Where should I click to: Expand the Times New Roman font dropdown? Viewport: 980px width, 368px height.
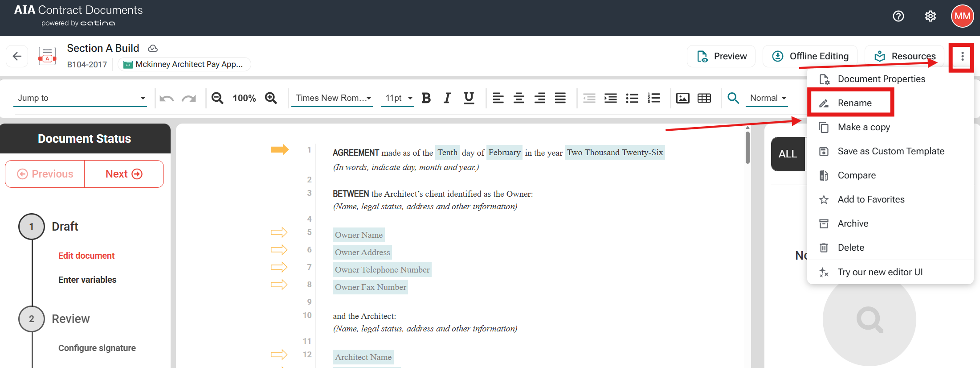[x=334, y=98]
